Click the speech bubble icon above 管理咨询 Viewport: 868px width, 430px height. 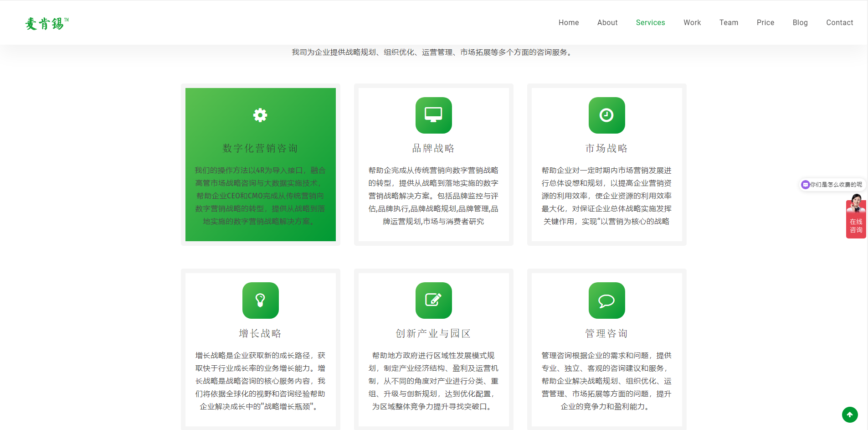(606, 300)
